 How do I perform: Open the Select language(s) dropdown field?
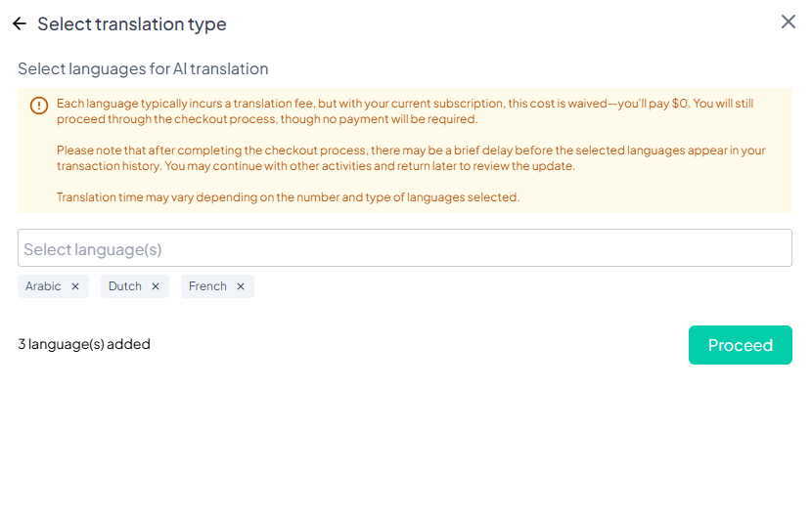[x=404, y=248]
